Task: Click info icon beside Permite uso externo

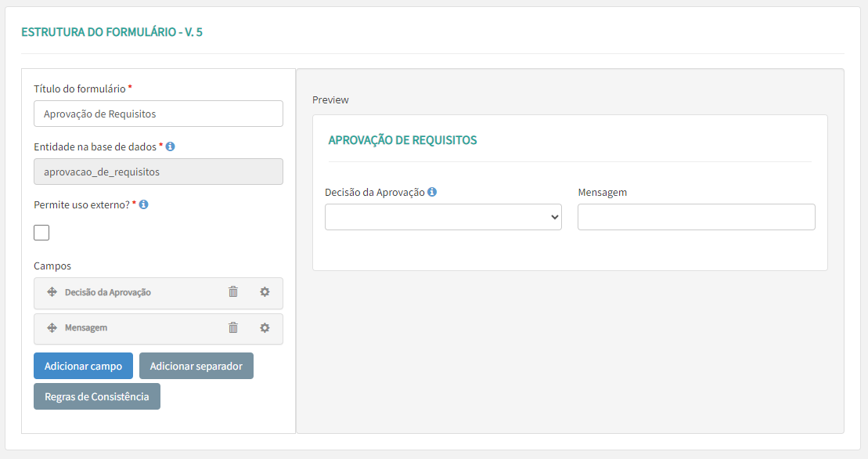Action: point(144,204)
